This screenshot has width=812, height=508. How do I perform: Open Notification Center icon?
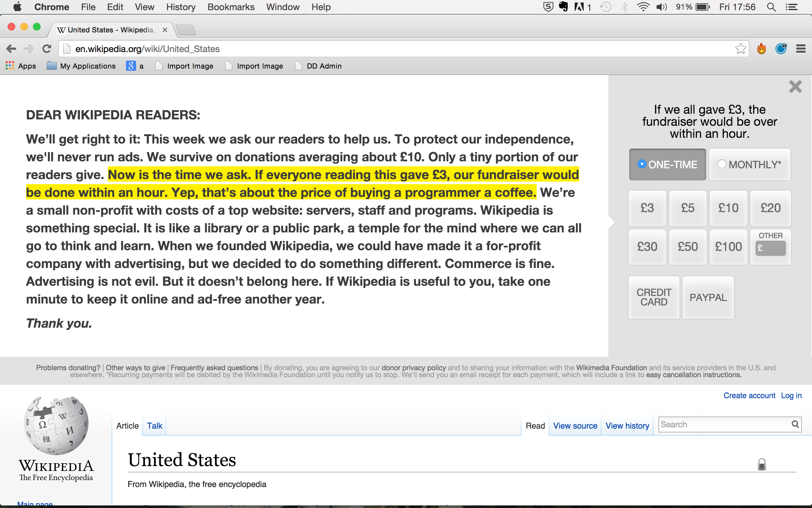point(791,7)
